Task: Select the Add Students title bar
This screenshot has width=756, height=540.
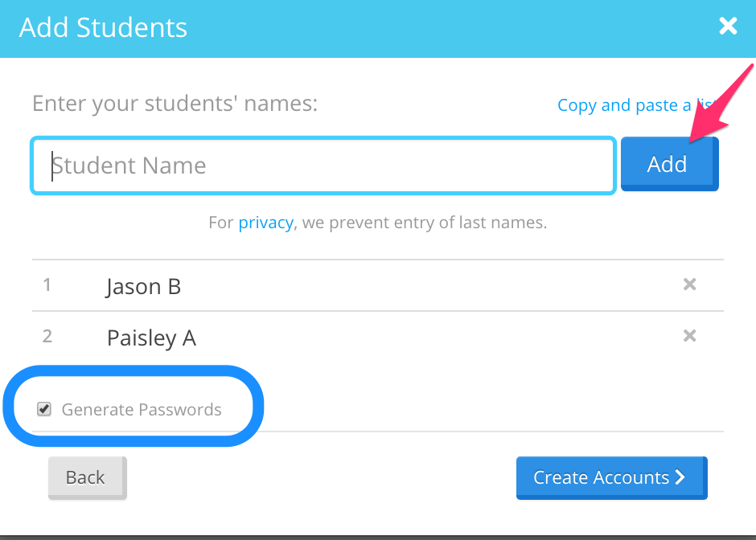Action: (103, 27)
